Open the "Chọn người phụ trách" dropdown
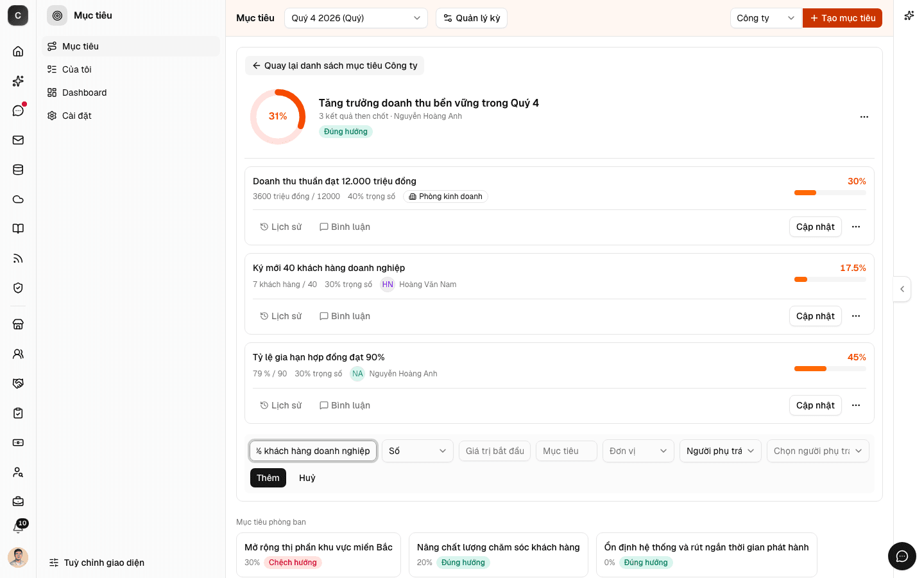 tap(818, 451)
